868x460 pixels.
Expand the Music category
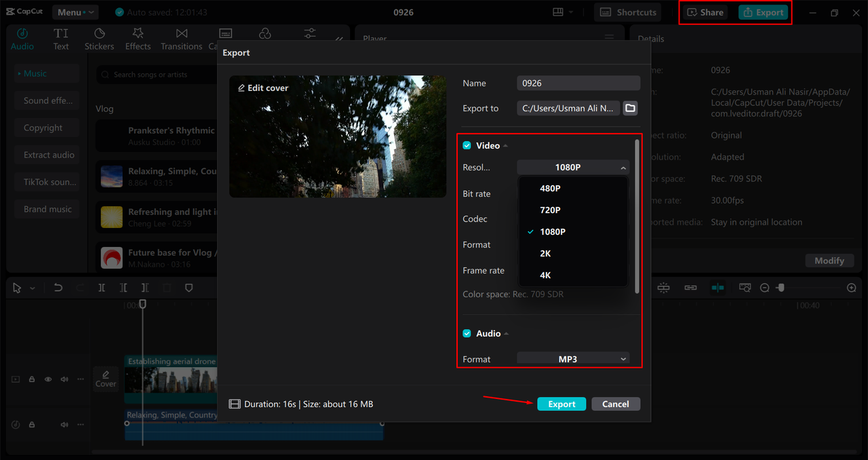tap(47, 73)
